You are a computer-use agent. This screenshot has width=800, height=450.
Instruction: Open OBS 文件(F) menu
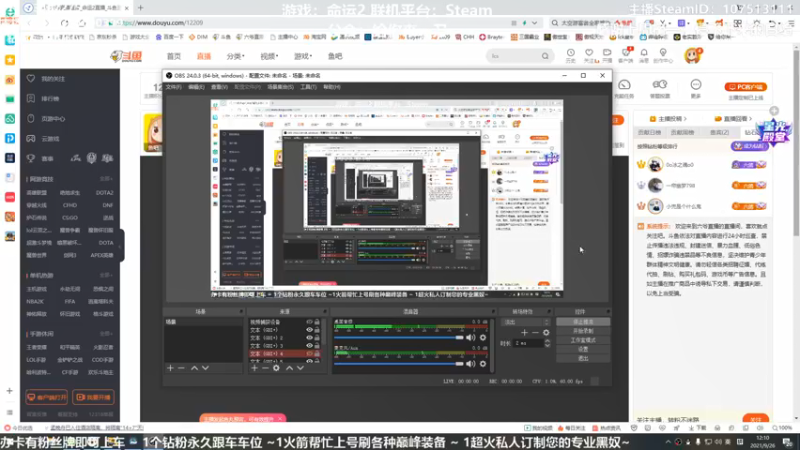tap(173, 87)
